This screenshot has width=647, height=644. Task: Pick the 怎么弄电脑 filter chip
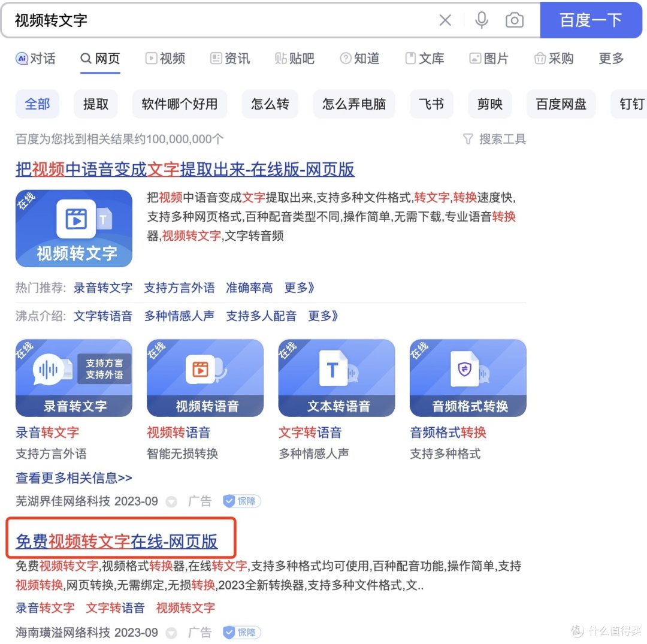coord(354,104)
